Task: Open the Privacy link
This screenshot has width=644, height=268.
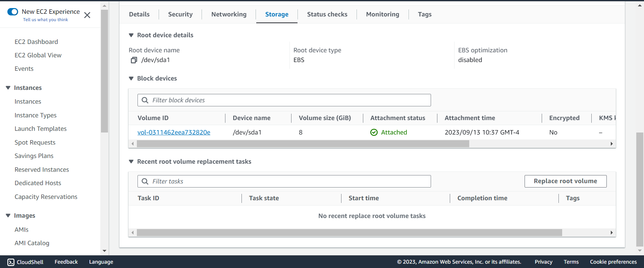Action: click(543, 262)
